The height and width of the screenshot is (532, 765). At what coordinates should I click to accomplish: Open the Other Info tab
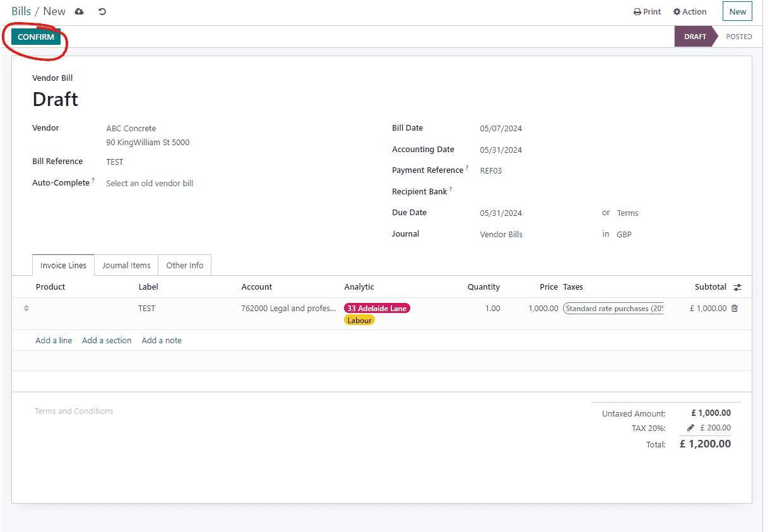(x=184, y=266)
